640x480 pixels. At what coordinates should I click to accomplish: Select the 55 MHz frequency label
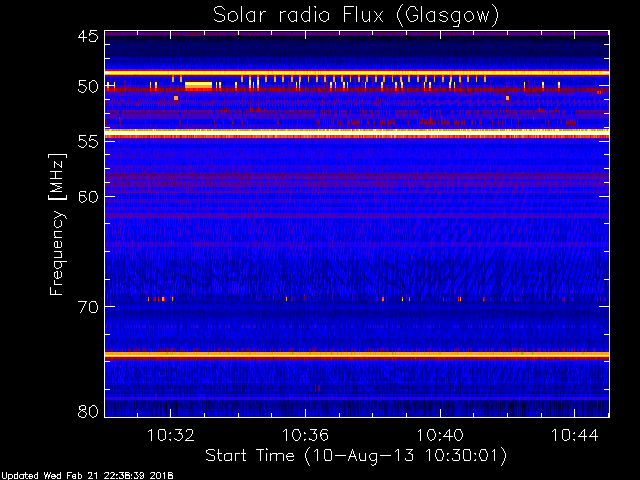click(88, 142)
